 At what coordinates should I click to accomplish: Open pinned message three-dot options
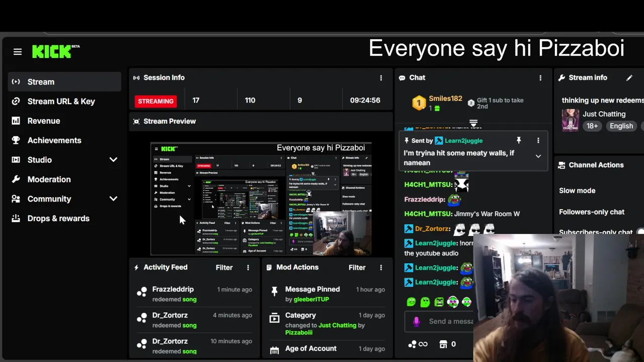pyautogui.click(x=538, y=140)
